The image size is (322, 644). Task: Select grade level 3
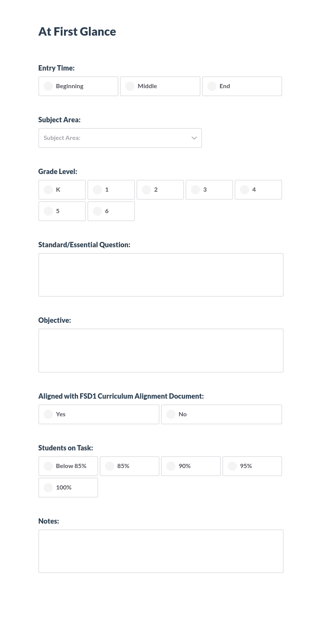click(x=209, y=190)
